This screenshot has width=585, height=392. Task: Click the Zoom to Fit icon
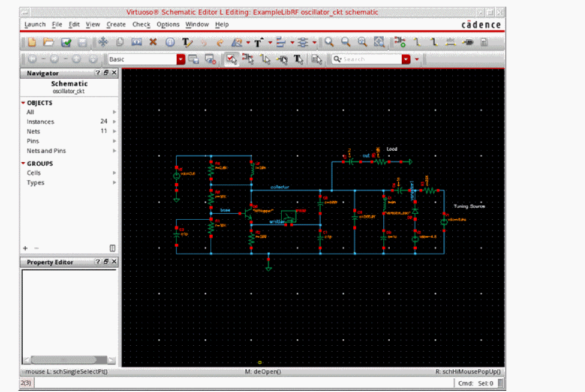click(379, 42)
